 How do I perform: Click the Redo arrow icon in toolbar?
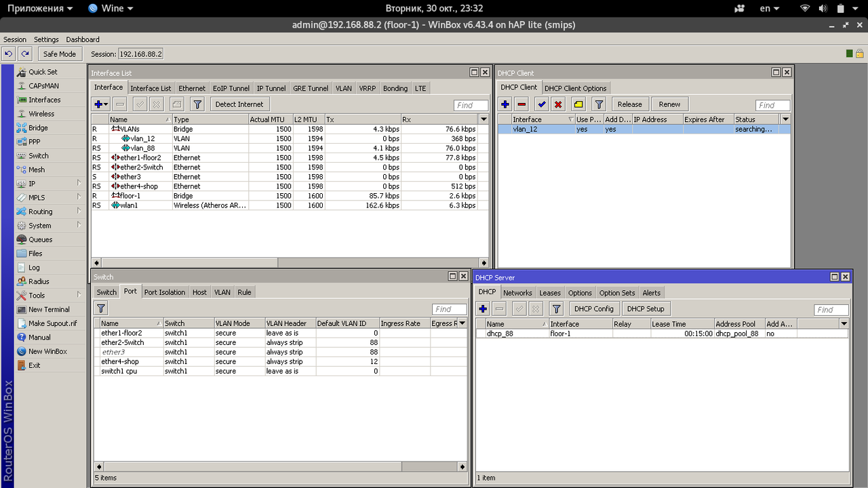coord(25,54)
